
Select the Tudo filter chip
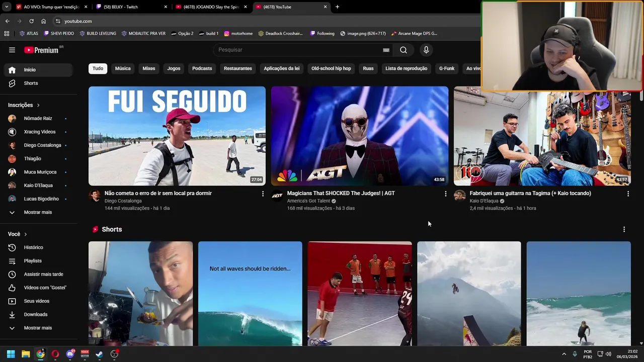pos(98,68)
